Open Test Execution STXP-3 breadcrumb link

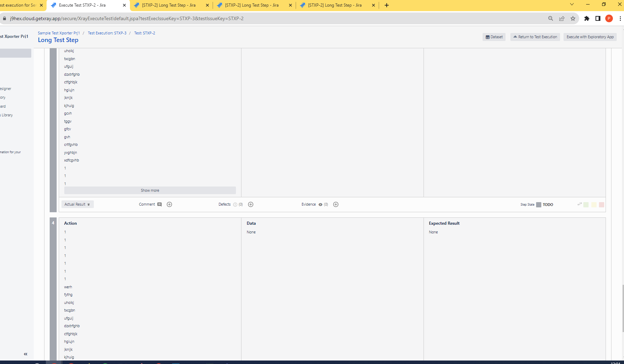pyautogui.click(x=107, y=33)
